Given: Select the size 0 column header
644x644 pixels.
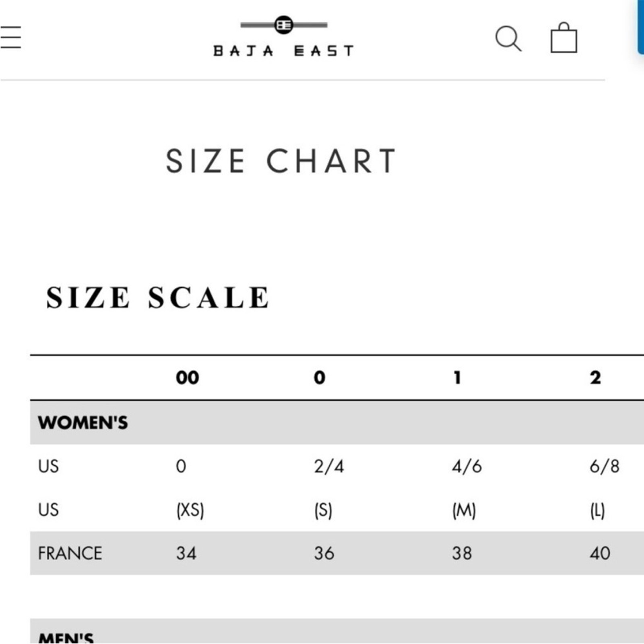Looking at the screenshot, I should [x=320, y=378].
